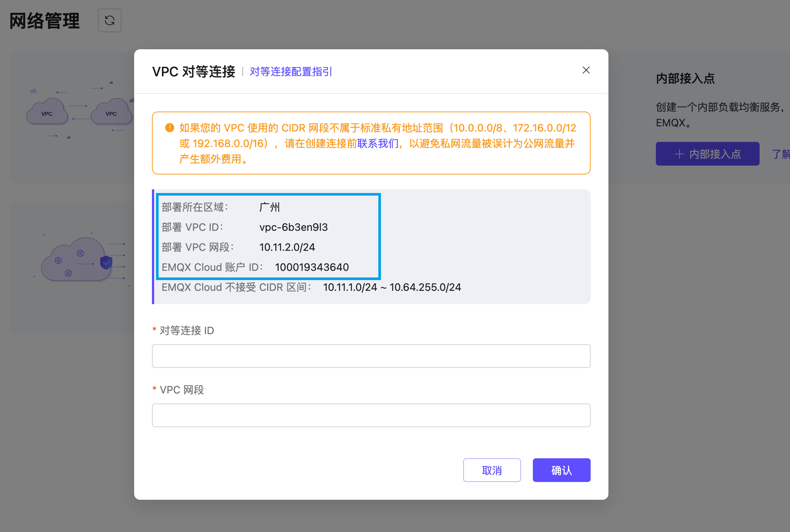This screenshot has height=532, width=790.
Task: Select the vpc-6b3en9l3 VPC ID value
Action: coord(293,227)
